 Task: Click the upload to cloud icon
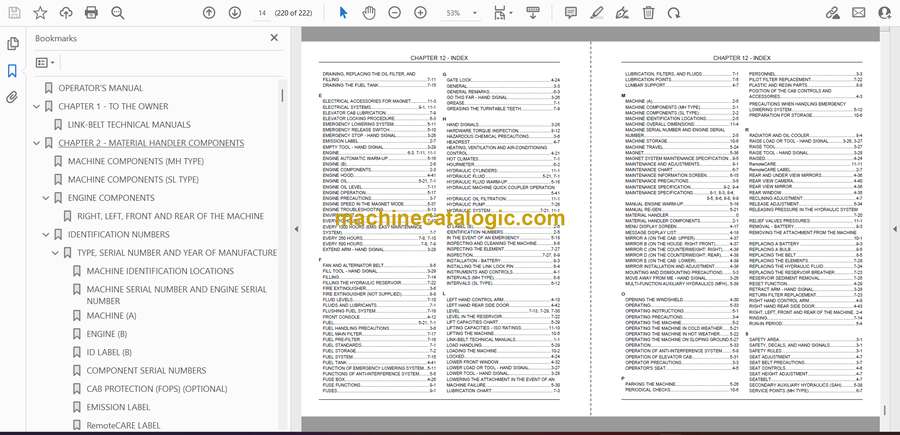click(x=66, y=13)
